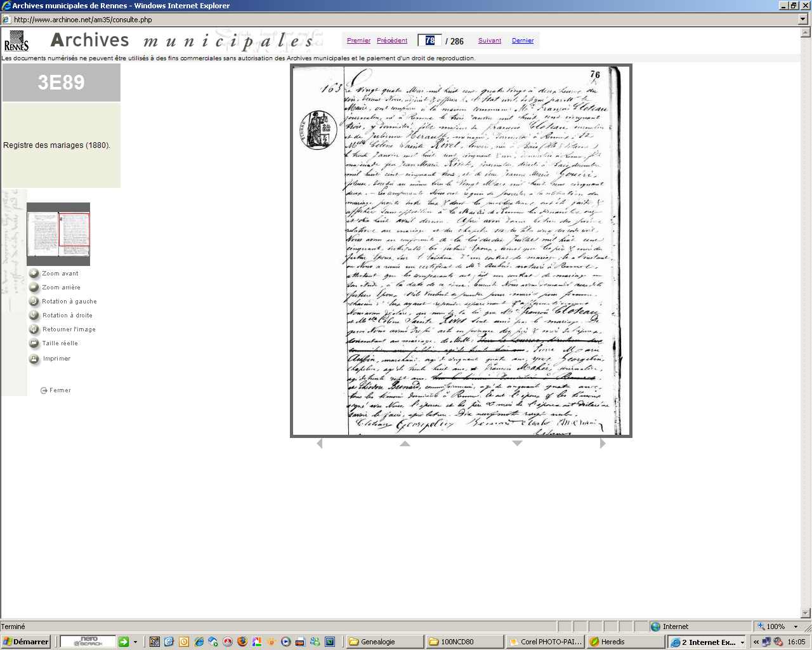Open the address bar URL dropdown

pyautogui.click(x=803, y=20)
